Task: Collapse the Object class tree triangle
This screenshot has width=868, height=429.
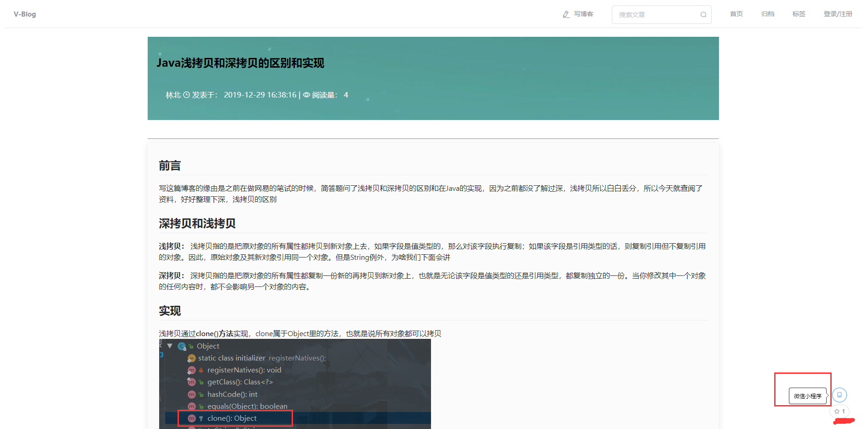Action: [x=169, y=346]
